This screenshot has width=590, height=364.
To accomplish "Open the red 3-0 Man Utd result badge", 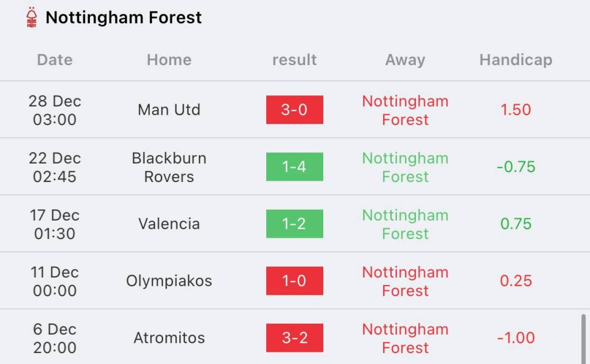I will (x=294, y=110).
